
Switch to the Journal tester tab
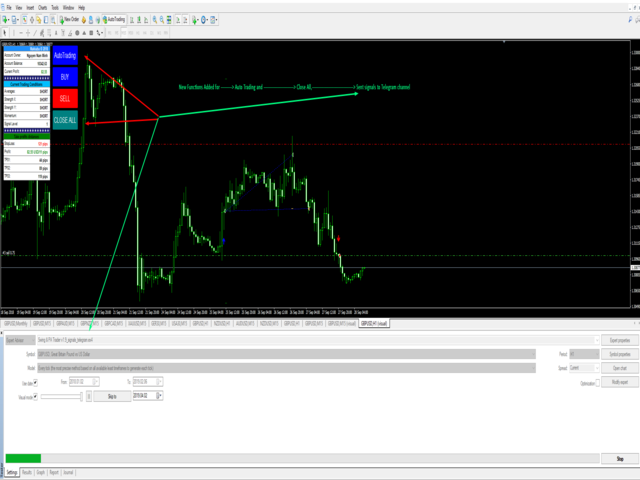click(68, 472)
